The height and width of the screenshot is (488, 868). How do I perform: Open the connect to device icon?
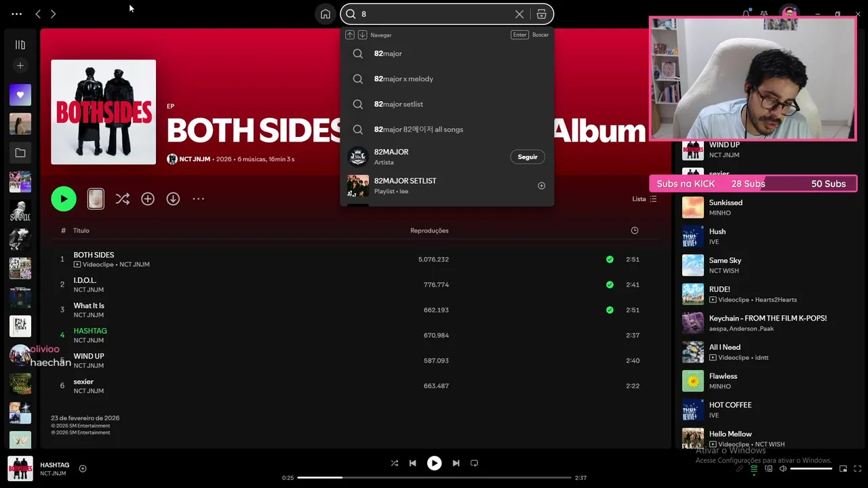tap(768, 468)
